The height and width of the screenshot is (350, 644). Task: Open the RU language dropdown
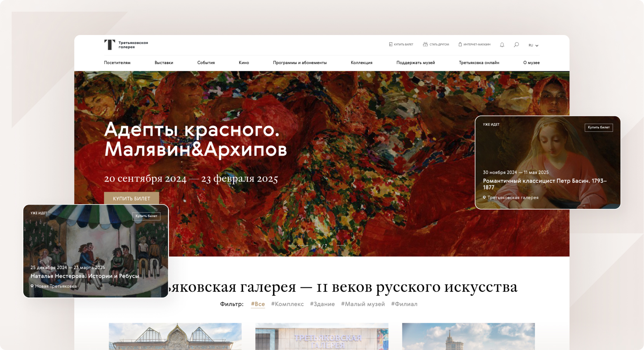[533, 45]
